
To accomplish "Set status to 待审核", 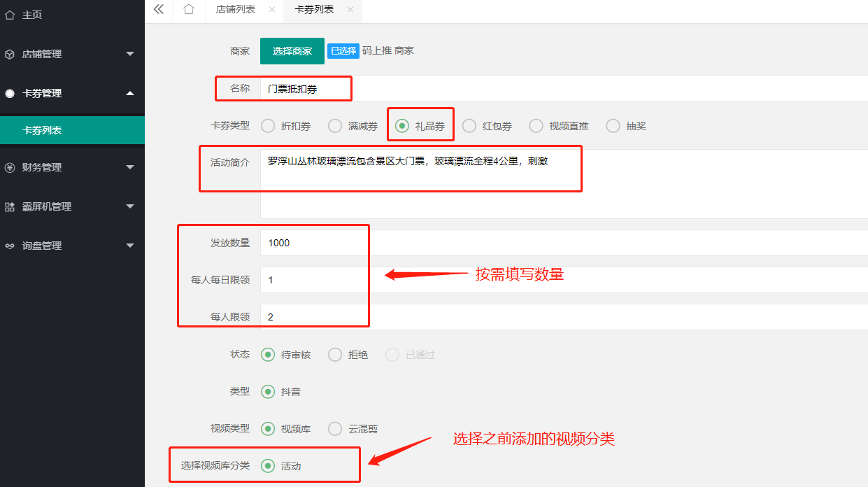I will pyautogui.click(x=286, y=355).
